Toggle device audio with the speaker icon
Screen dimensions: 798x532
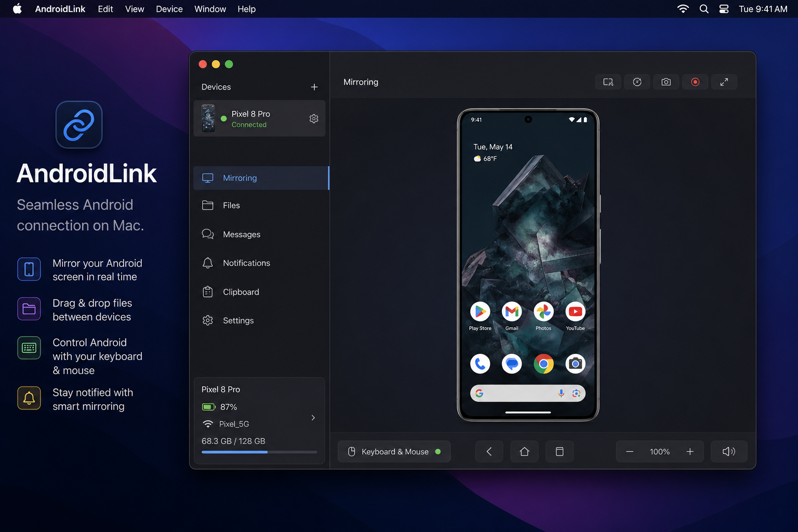pyautogui.click(x=729, y=451)
